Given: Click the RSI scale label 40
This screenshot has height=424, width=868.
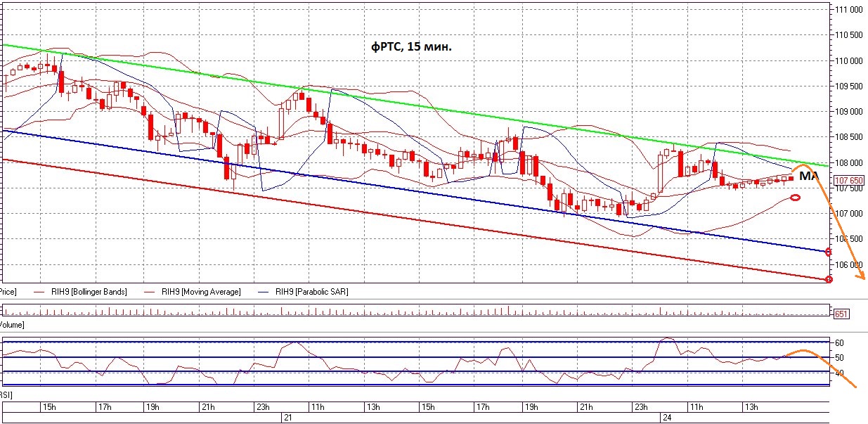Looking at the screenshot, I should (x=838, y=373).
